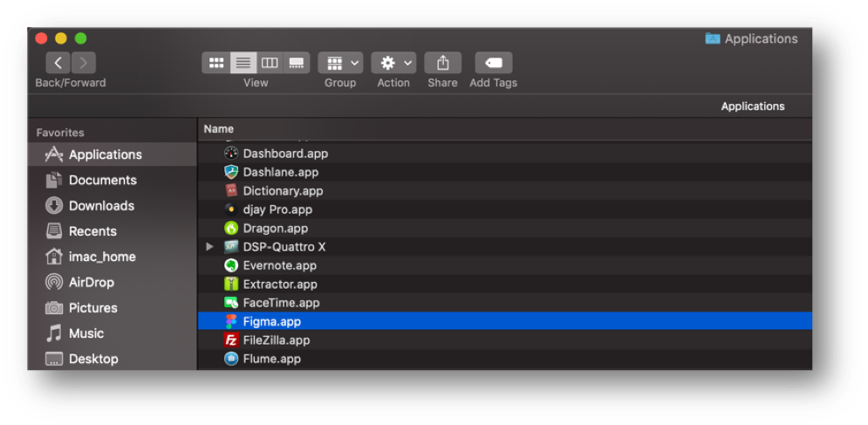Click the Applications path bar label
The image size is (868, 425).
tap(752, 106)
